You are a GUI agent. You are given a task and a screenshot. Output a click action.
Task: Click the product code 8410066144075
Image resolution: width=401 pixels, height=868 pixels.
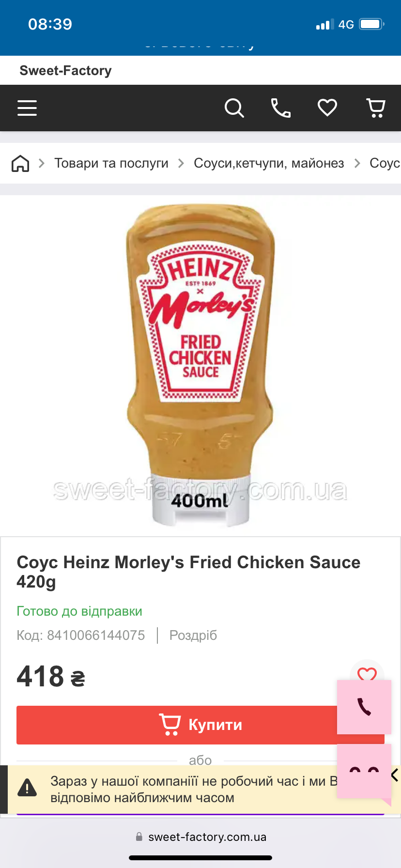click(96, 635)
